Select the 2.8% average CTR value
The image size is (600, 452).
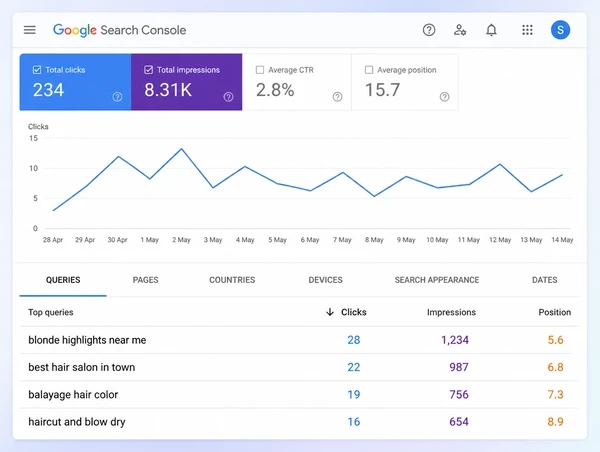(x=275, y=90)
